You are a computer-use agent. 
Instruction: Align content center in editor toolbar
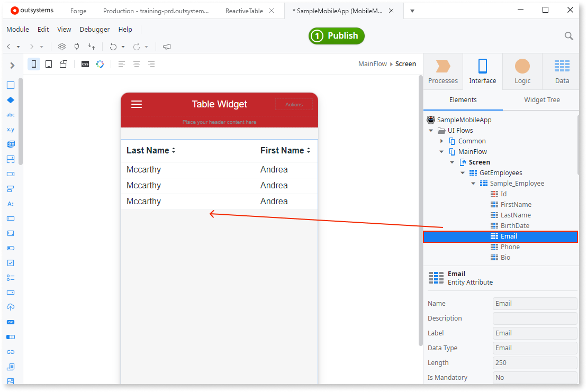point(137,64)
